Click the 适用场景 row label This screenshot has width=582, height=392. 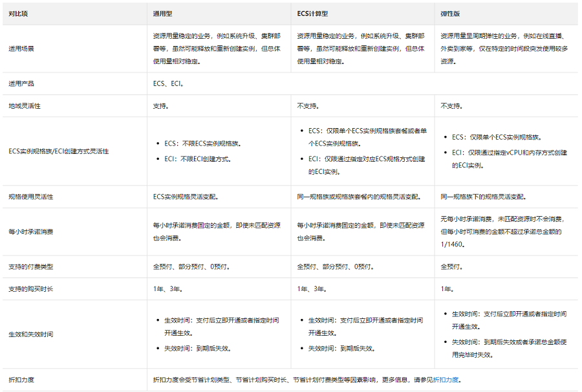21,49
